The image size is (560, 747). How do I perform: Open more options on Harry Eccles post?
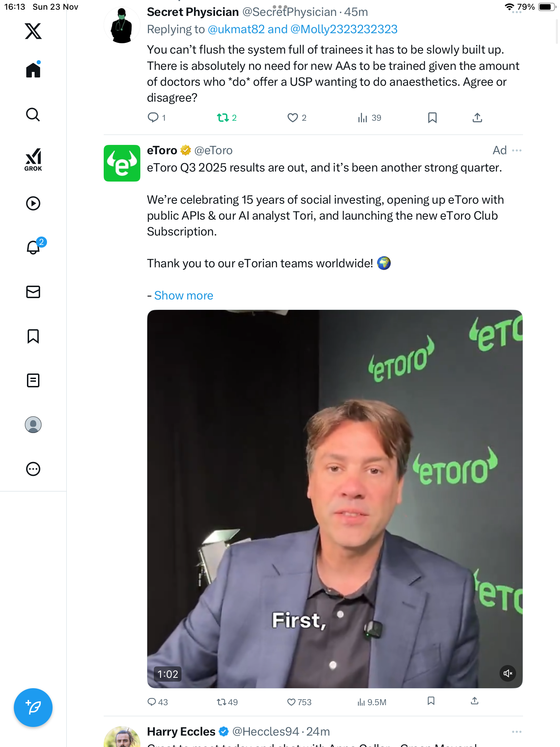click(x=517, y=732)
